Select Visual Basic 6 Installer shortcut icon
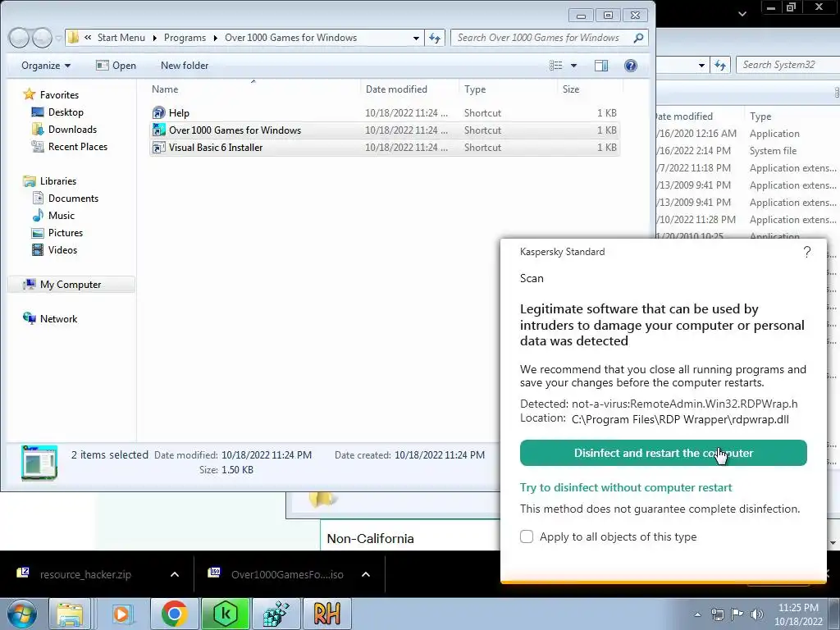840x630 pixels. click(x=158, y=148)
